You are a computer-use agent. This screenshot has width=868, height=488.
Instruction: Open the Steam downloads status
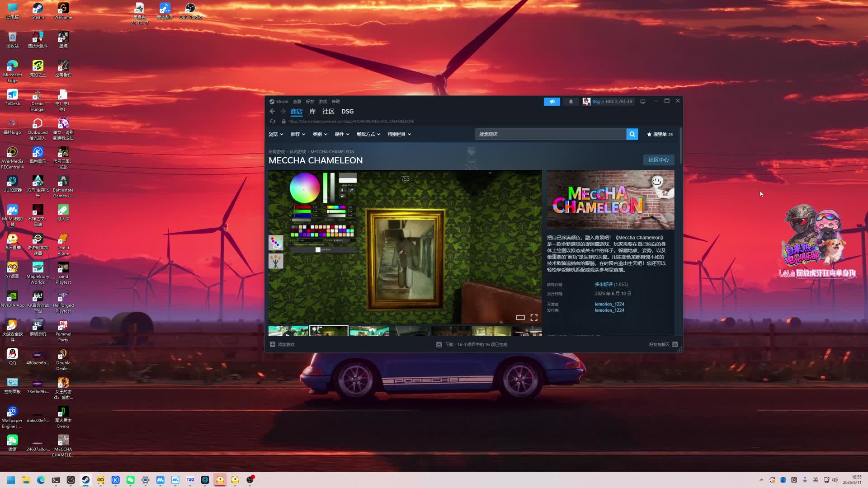pyautogui.click(x=472, y=344)
